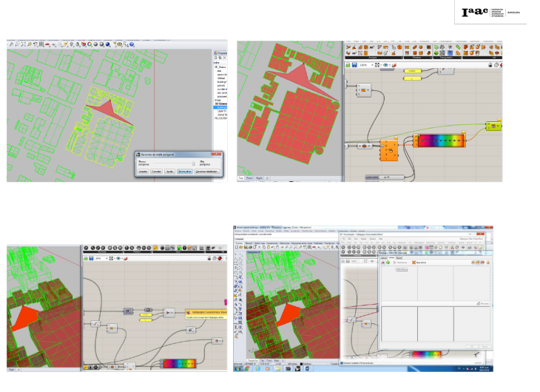540x392 pixels.
Task: Click Aceptar in the polygon mesh dialog
Action: point(143,171)
